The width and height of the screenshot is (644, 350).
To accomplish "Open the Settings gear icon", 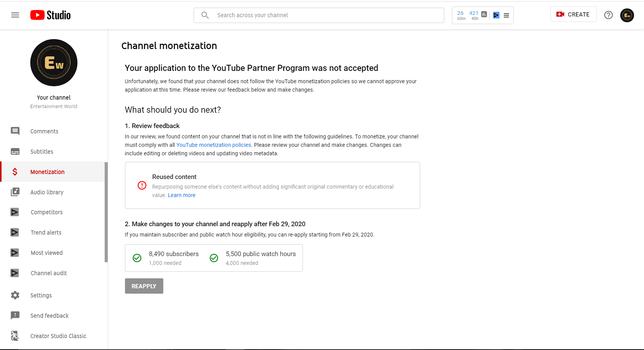I will 15,295.
